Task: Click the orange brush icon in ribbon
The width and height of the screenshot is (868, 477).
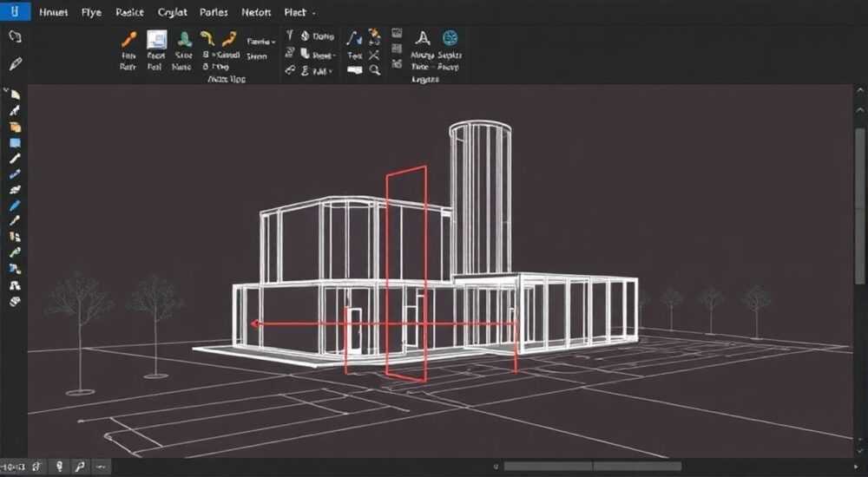Action: click(x=129, y=39)
